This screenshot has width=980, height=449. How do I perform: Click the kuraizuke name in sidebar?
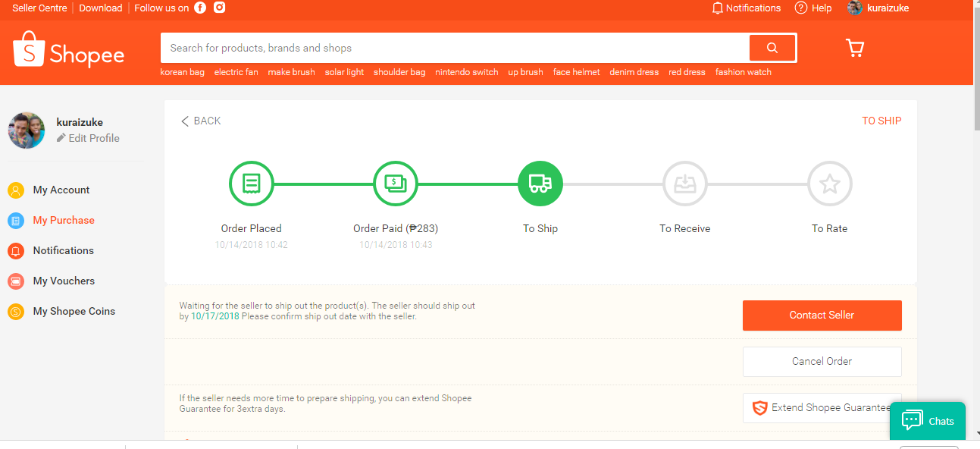[x=80, y=122]
